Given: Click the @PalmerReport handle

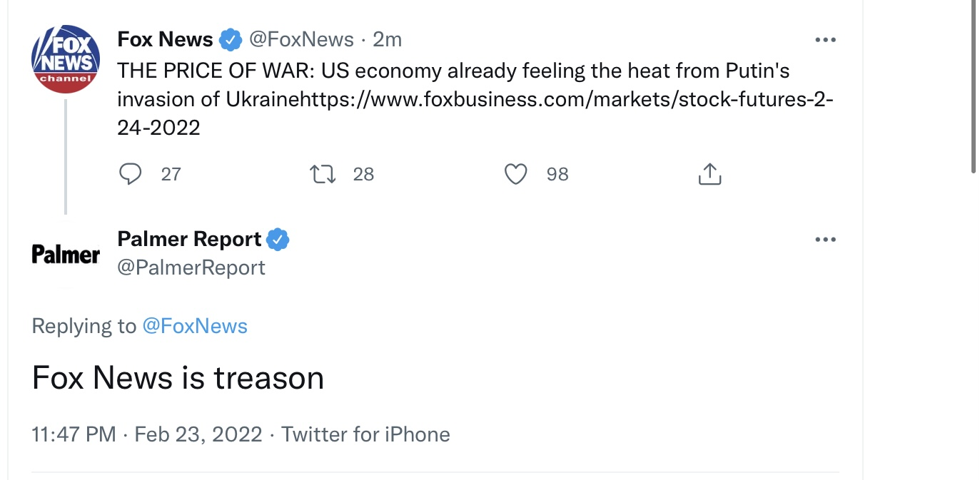Looking at the screenshot, I should point(191,267).
